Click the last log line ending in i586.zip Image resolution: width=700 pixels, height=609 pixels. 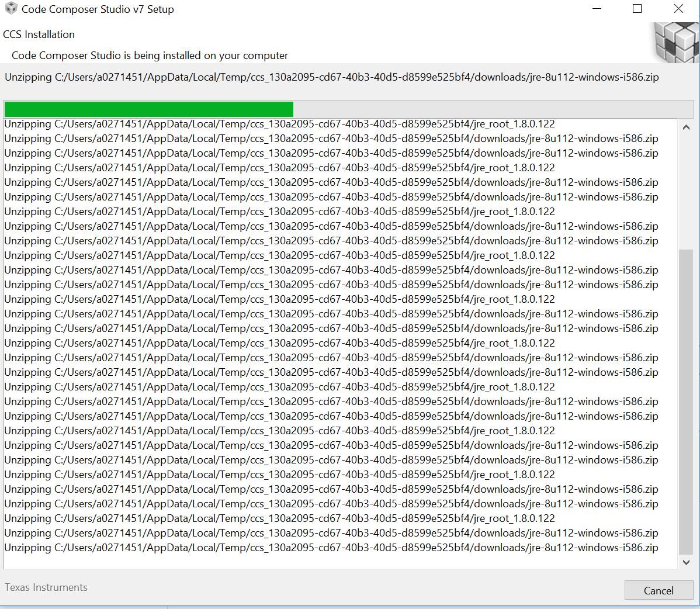point(331,548)
